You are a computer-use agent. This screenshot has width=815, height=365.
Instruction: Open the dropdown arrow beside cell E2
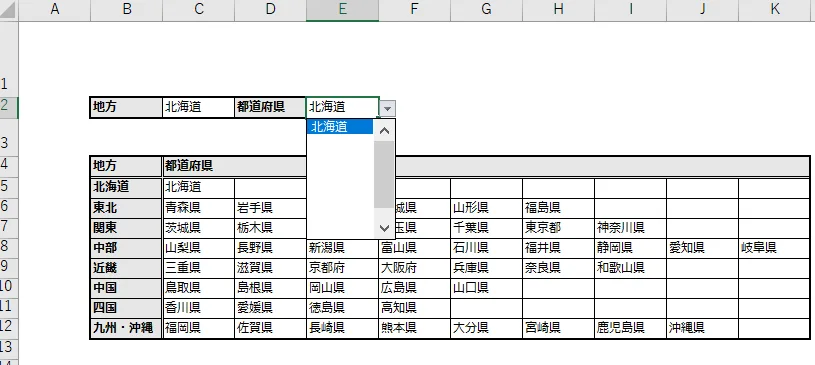click(388, 109)
